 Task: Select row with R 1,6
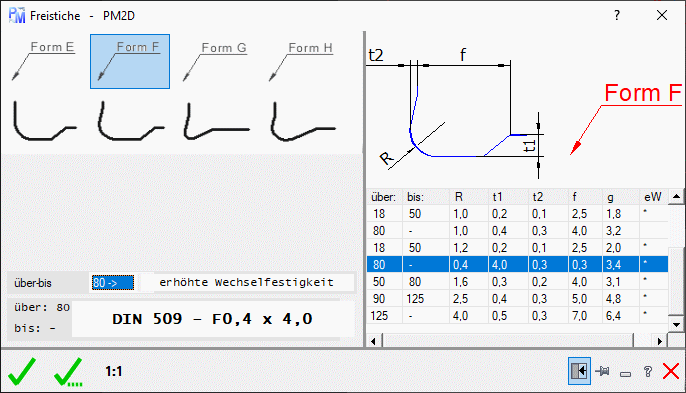point(517,281)
